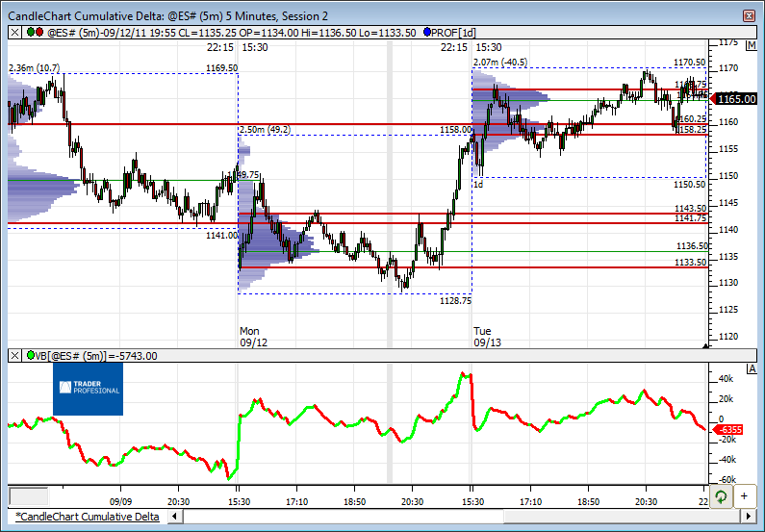Click the 1170.50 profile high label
The height and width of the screenshot is (532, 765).
coord(689,63)
